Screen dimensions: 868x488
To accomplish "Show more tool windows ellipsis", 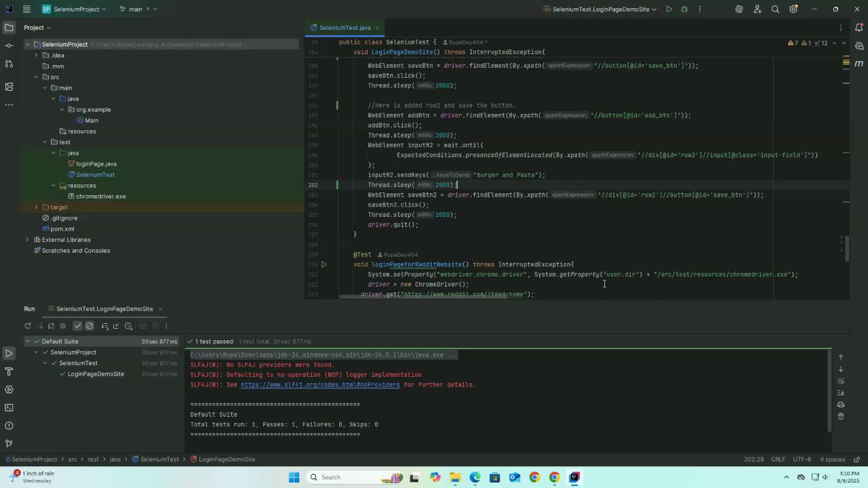I will pos(9,105).
